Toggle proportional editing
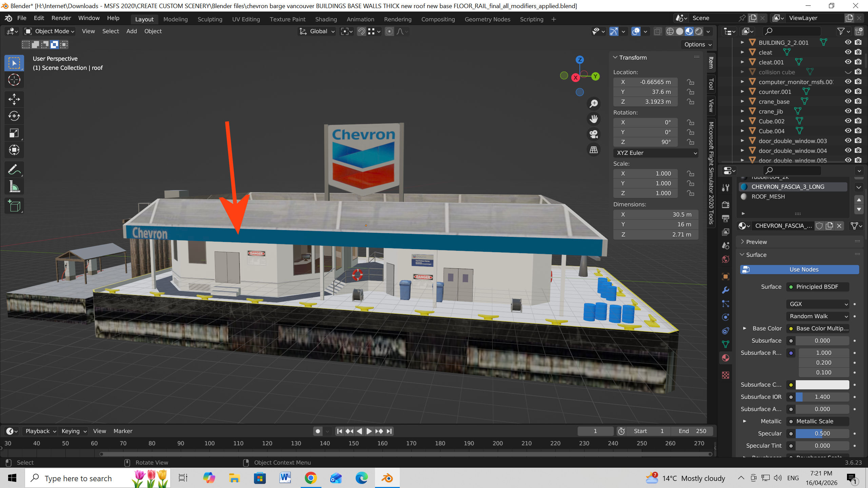Screen dimensions: 868x488 (x=390, y=32)
